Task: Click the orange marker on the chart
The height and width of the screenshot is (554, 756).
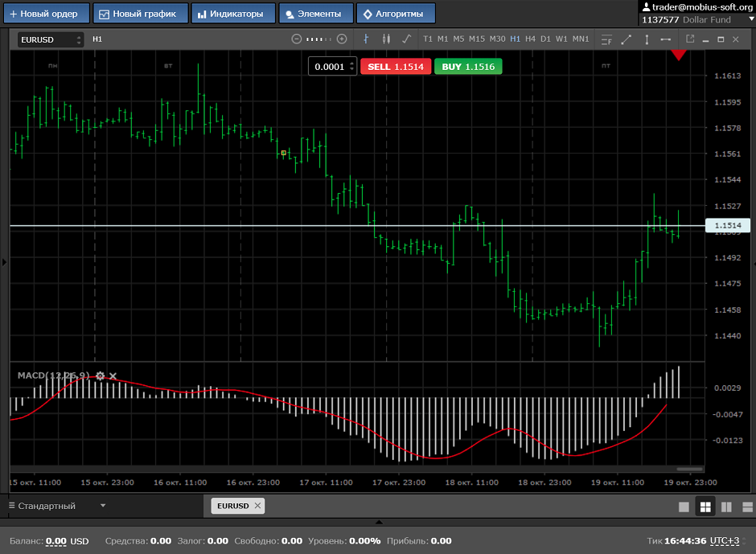Action: pos(283,153)
